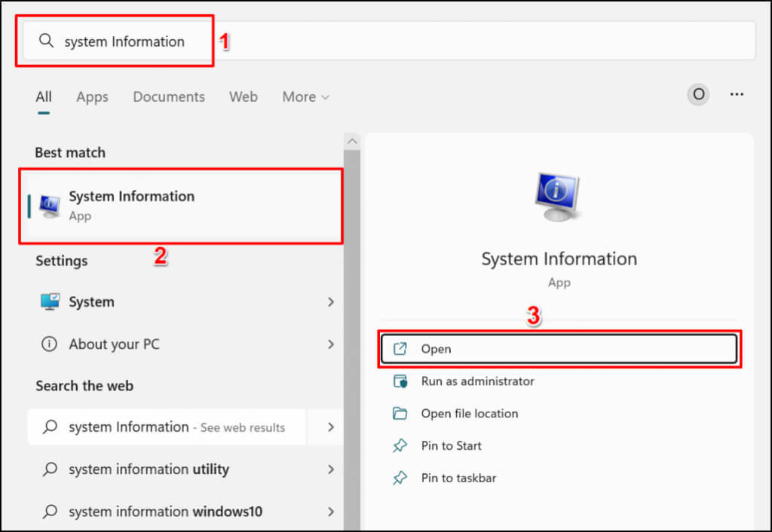
Task: Expand system information utility suggestion arrow
Action: [x=330, y=469]
